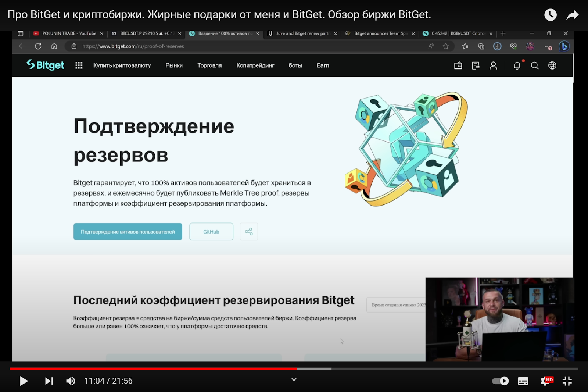
Task: Refresh the Bitget page
Action: 38,46
